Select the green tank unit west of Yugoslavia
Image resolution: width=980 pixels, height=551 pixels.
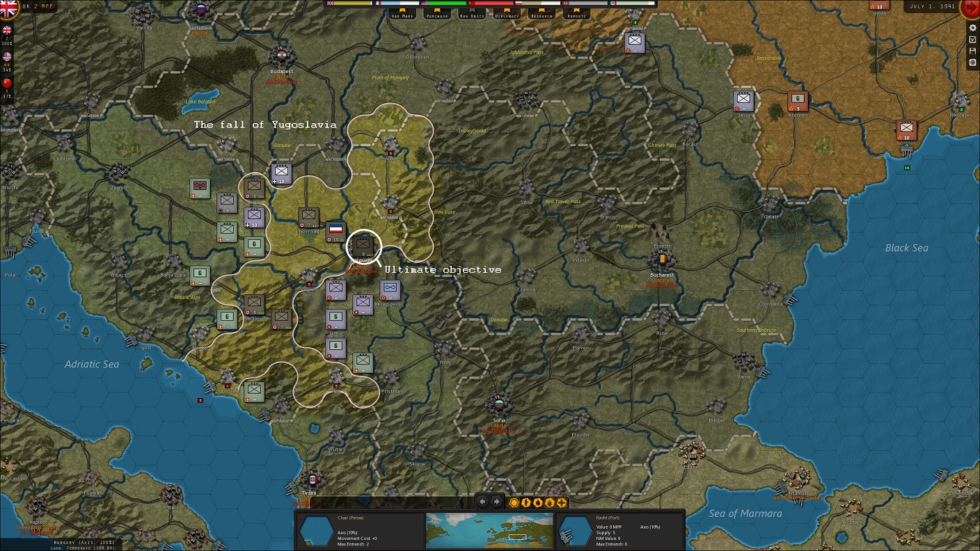pos(200,189)
